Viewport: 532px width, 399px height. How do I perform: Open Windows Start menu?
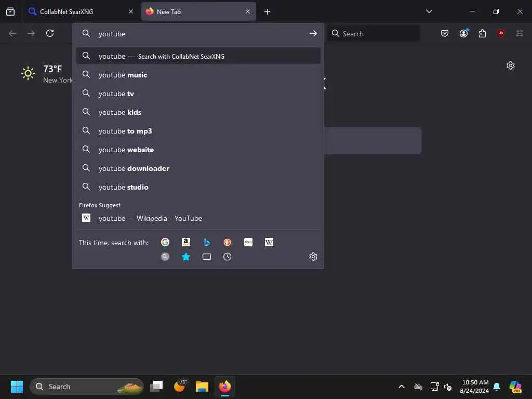tap(17, 387)
